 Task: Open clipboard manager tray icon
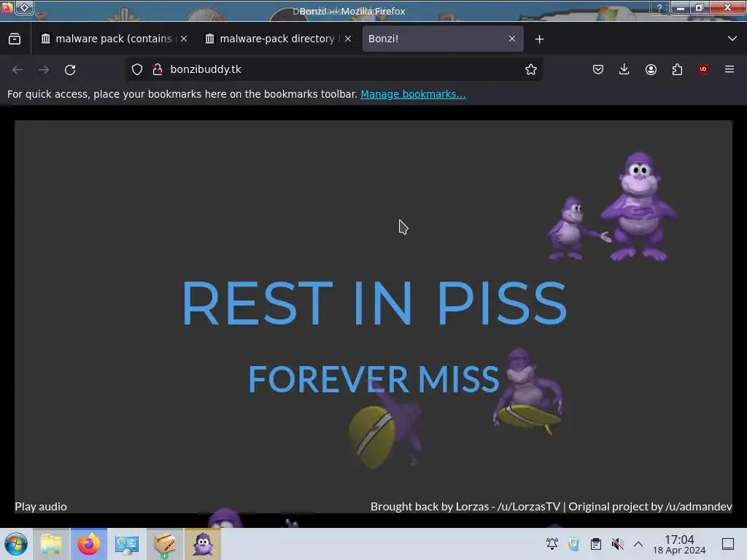point(595,544)
